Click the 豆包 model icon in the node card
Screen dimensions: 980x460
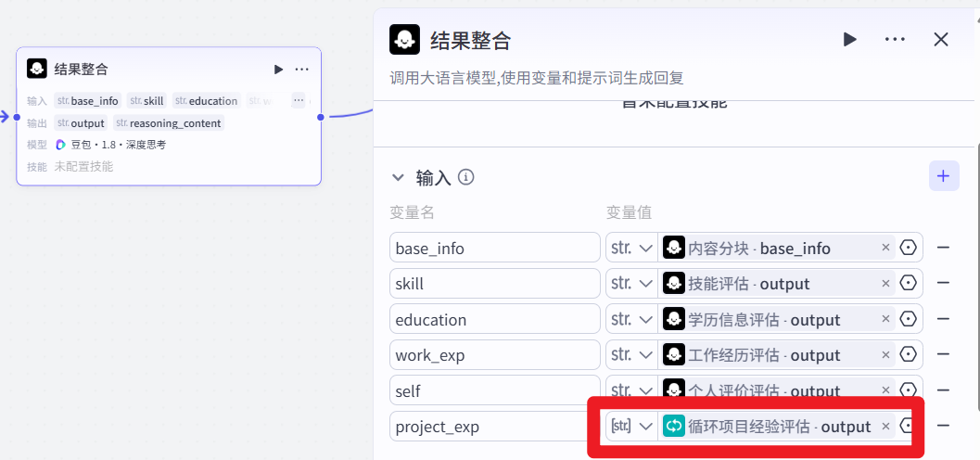tap(60, 145)
